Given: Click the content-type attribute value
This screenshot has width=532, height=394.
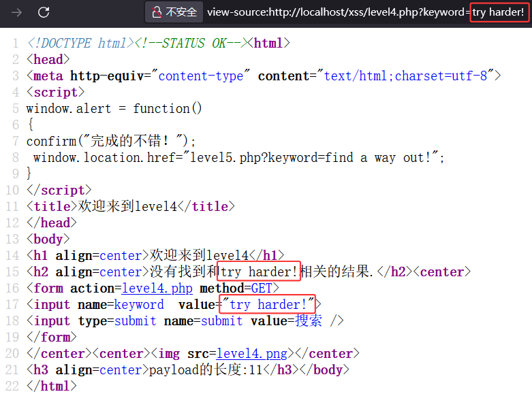Looking at the screenshot, I should (x=200, y=76).
